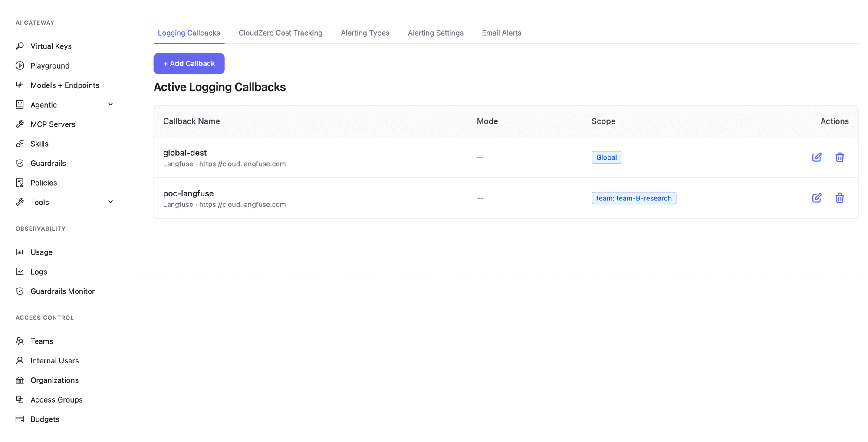Open Internal Users page link
The width and height of the screenshot is (868, 442).
(55, 360)
